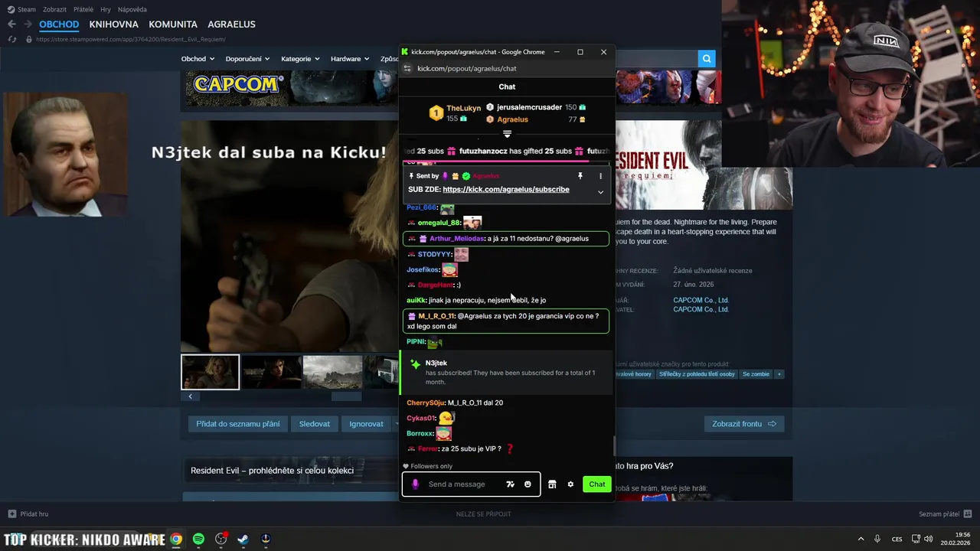Show hidden tray icons with the chevron

point(861,539)
